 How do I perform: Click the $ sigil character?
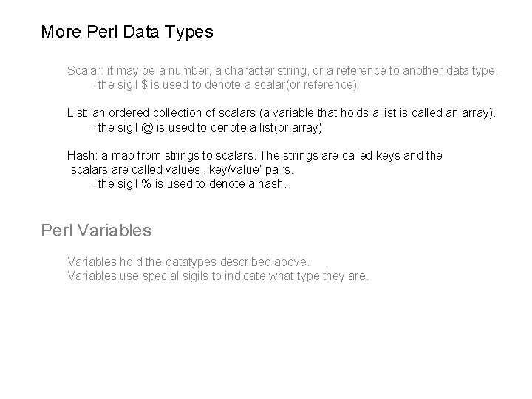click(153, 85)
